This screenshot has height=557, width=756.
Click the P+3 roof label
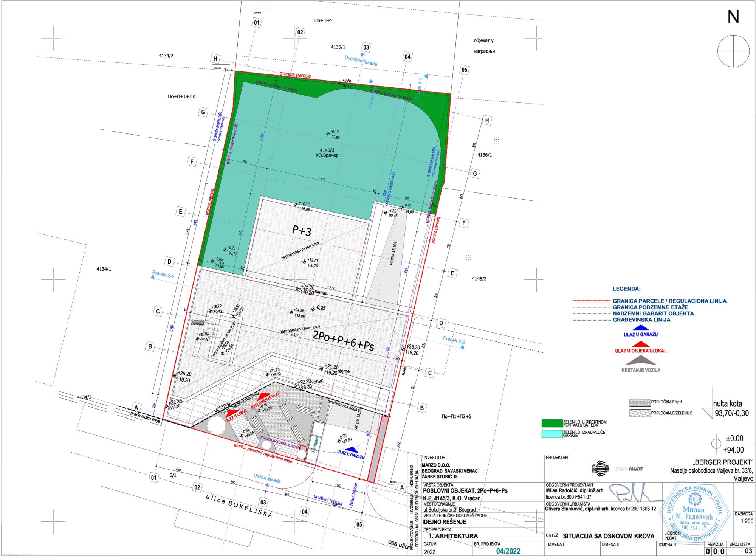coord(302,230)
